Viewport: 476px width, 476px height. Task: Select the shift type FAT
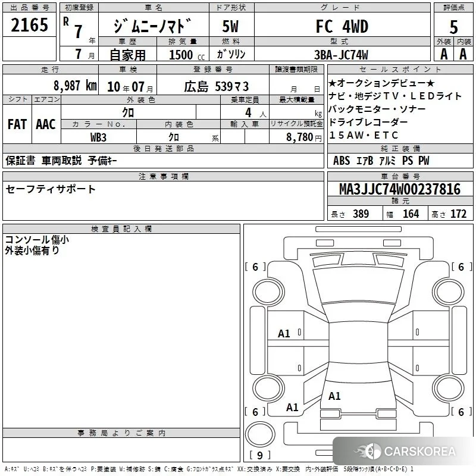[x=17, y=124]
